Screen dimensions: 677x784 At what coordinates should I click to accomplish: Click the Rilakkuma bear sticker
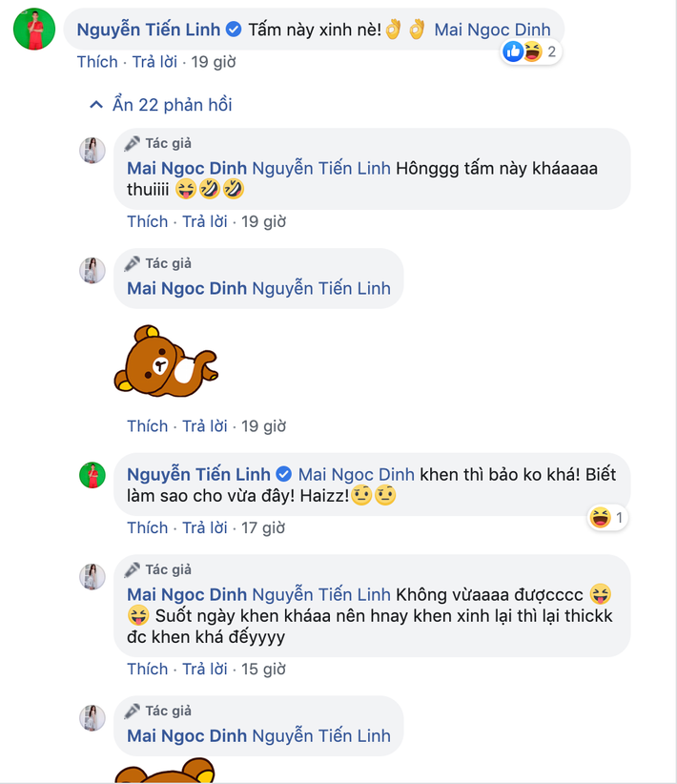(165, 361)
